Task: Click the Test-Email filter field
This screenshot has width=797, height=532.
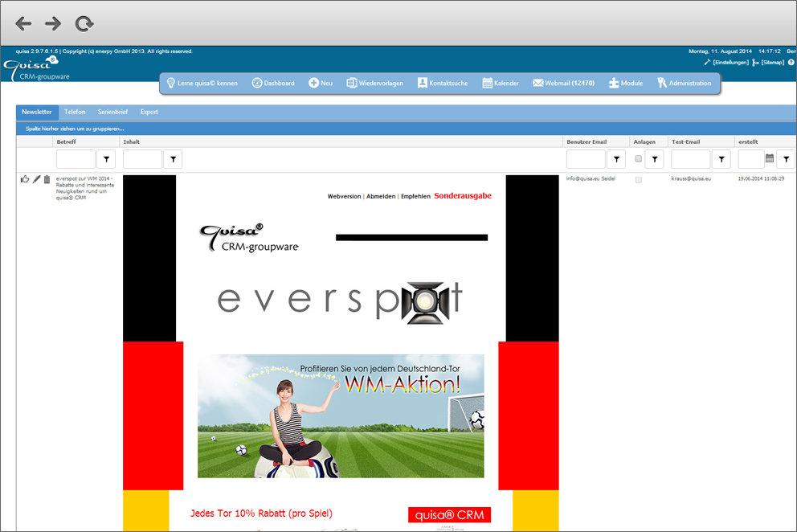Action: [x=691, y=159]
